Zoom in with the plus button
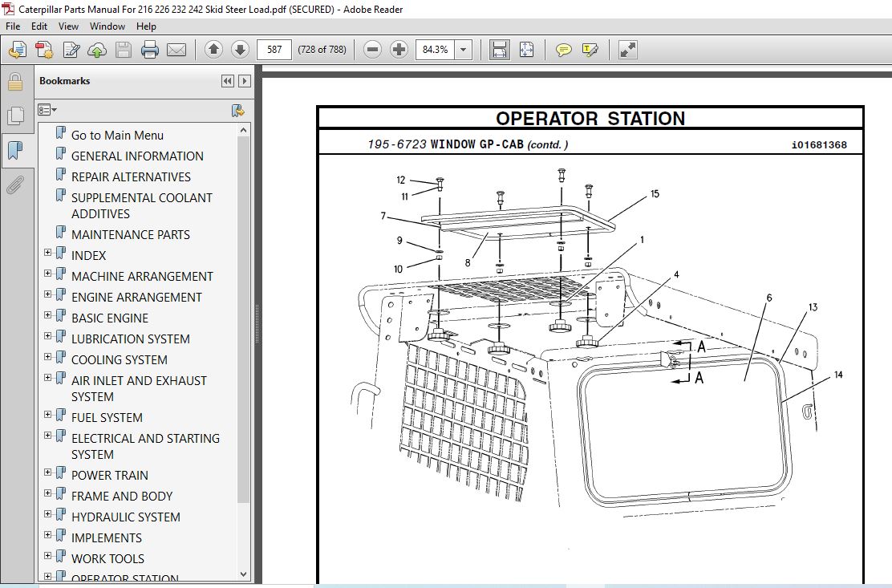The width and height of the screenshot is (892, 588). pos(399,50)
